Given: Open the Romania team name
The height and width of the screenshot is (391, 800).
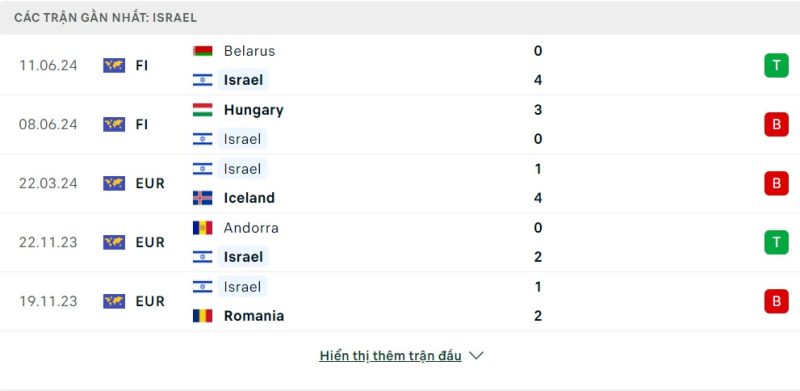Looking at the screenshot, I should tap(254, 316).
